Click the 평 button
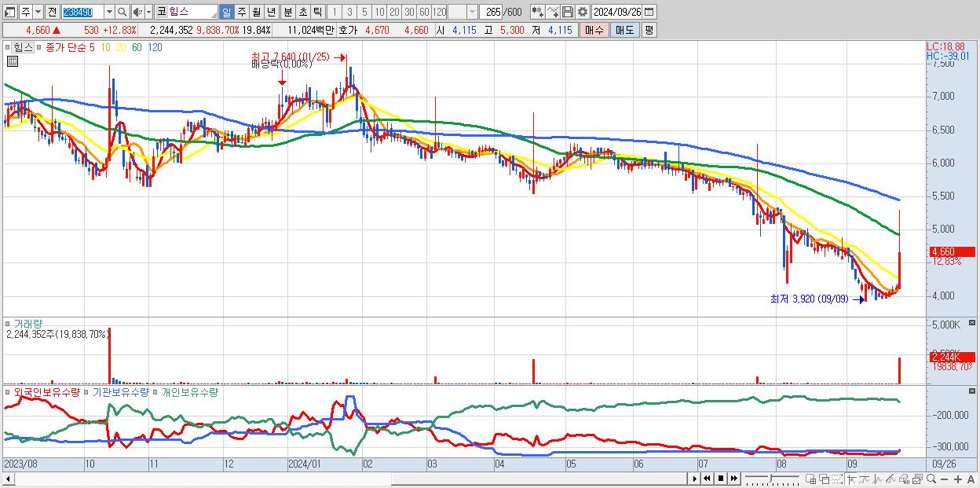Screen dimensions: 980x488 pyautogui.click(x=649, y=30)
